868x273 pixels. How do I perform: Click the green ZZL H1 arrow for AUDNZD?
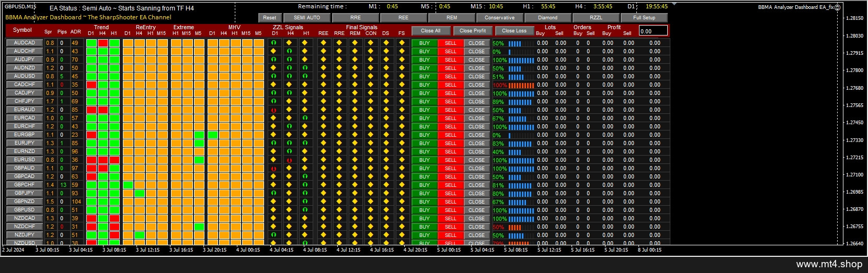point(305,68)
